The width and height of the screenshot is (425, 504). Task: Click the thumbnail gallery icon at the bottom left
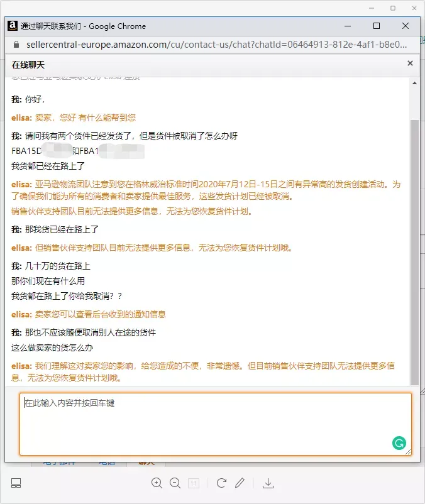[x=16, y=483]
